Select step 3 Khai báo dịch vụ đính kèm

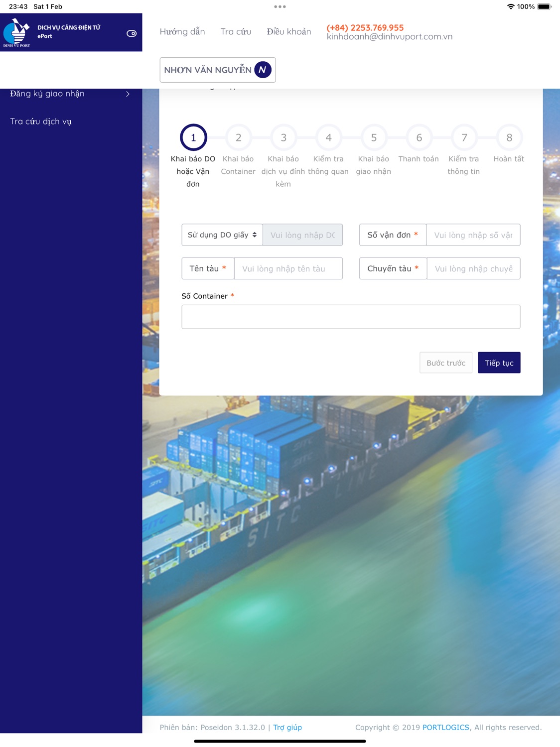pos(283,137)
